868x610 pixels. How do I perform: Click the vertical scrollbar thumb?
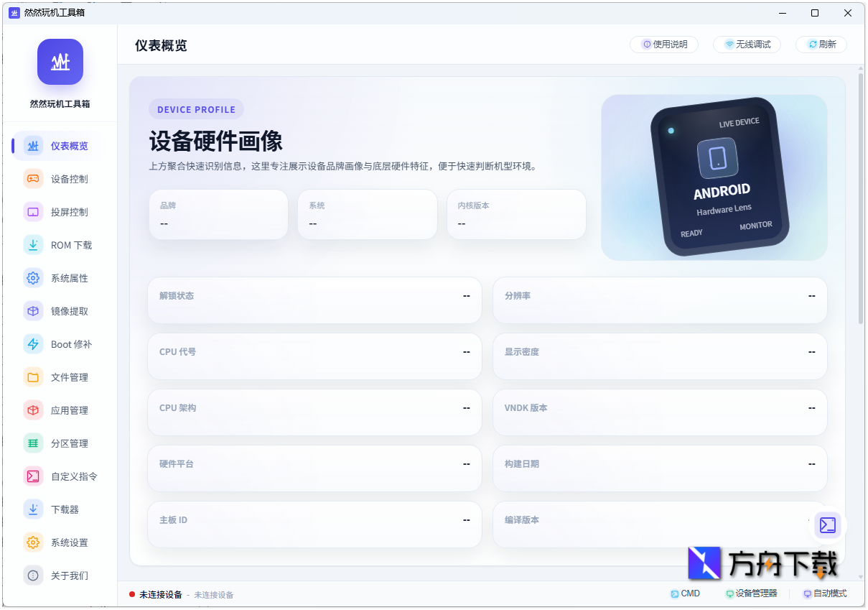860,198
